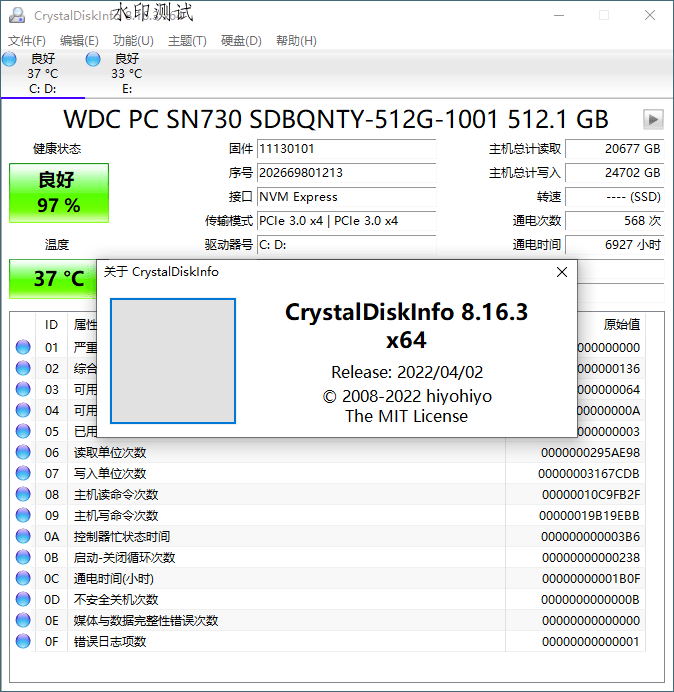
Task: Open the 主题(T) menu
Action: click(x=187, y=41)
